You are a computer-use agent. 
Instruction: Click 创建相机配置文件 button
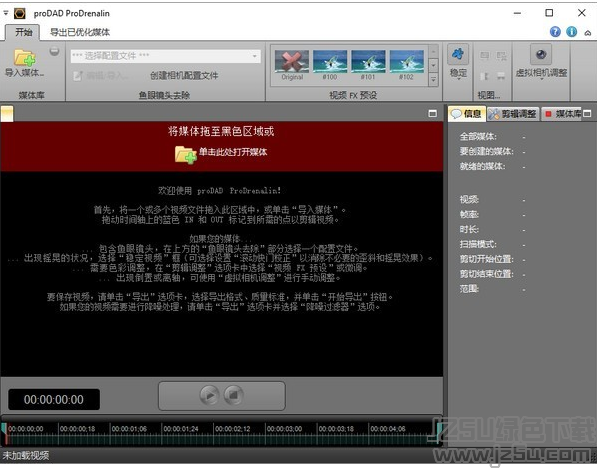tap(184, 76)
